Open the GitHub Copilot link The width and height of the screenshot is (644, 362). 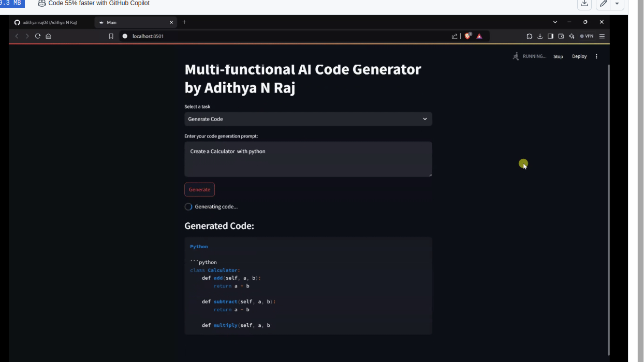(x=94, y=3)
